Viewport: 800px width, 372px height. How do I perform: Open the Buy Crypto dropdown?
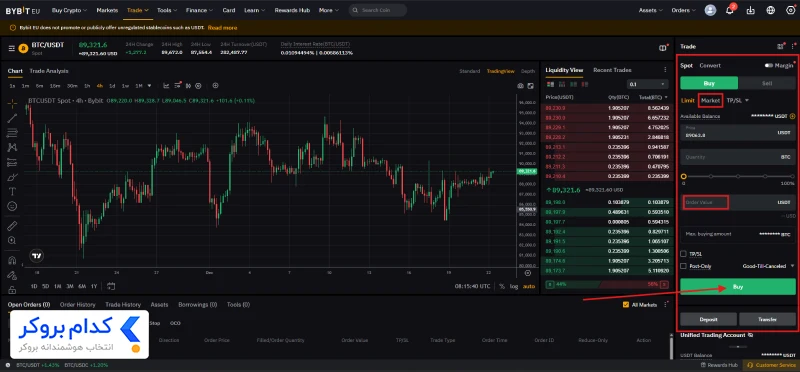(x=69, y=10)
